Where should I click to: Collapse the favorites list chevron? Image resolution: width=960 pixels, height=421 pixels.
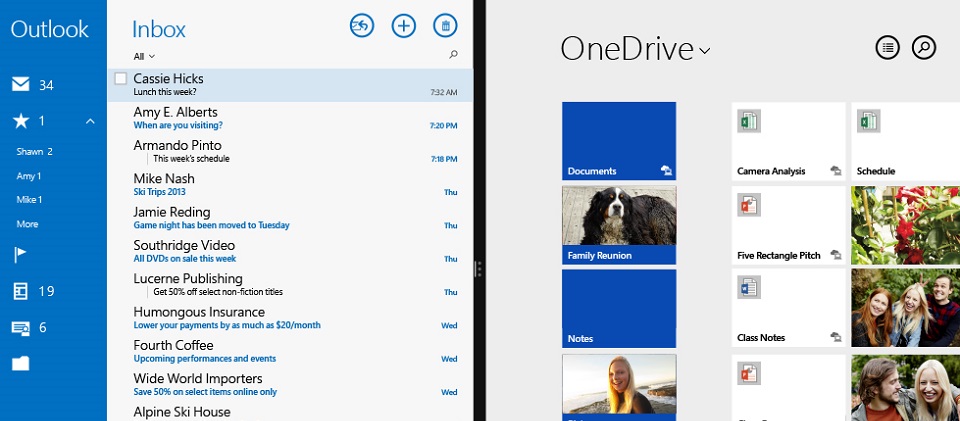point(89,121)
